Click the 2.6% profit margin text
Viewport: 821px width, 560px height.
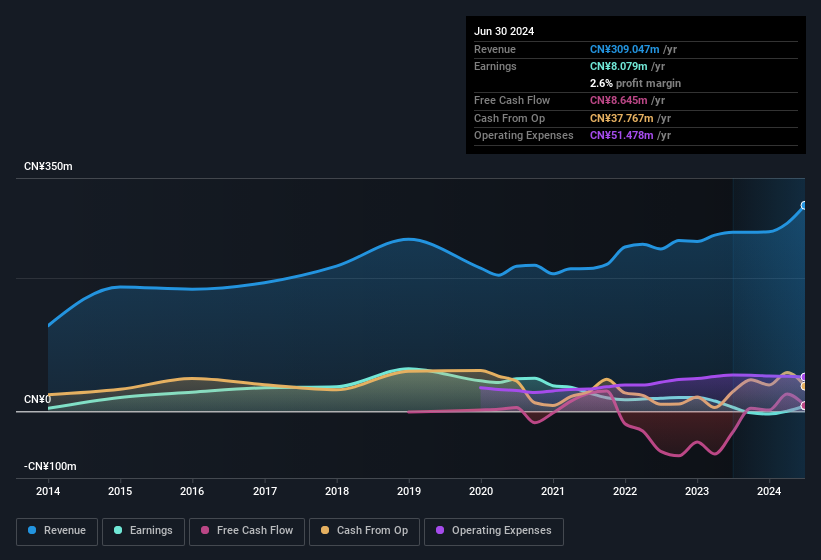635,83
